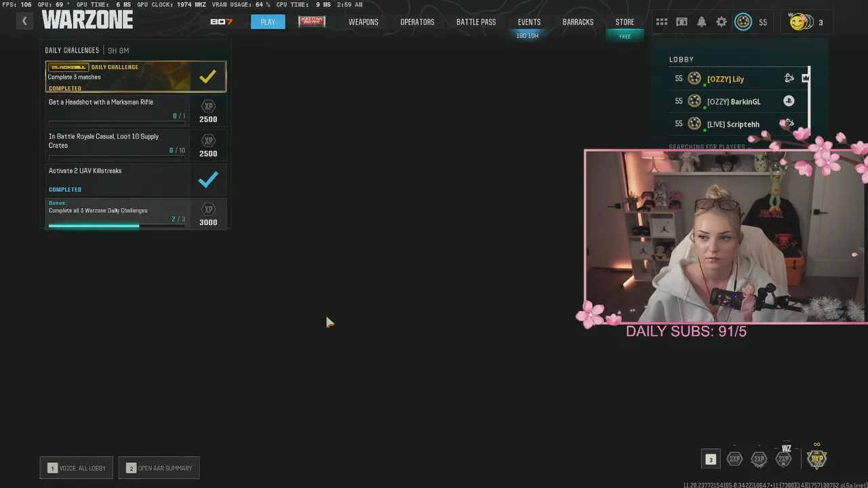Click Open AAR Summary button
Viewport: 868px width, 488px height.
coord(159,468)
